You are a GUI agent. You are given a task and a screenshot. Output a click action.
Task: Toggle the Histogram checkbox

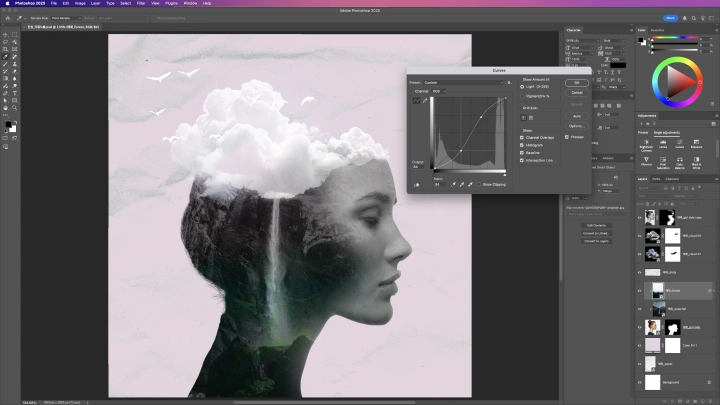522,145
